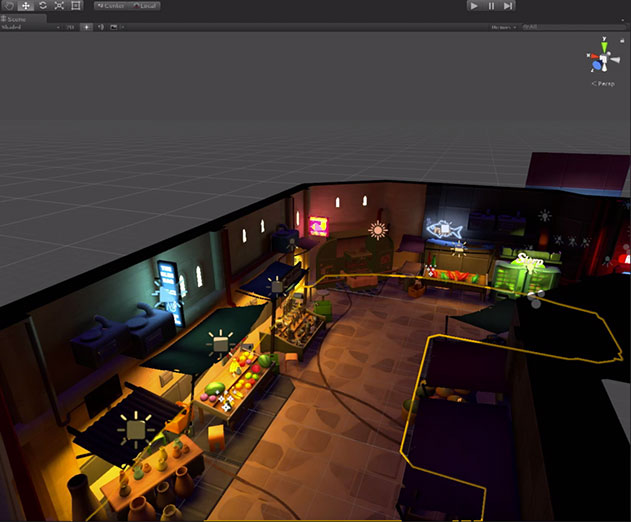The height and width of the screenshot is (522, 631).
Task: Select the Rect transform tool
Action: [76, 6]
